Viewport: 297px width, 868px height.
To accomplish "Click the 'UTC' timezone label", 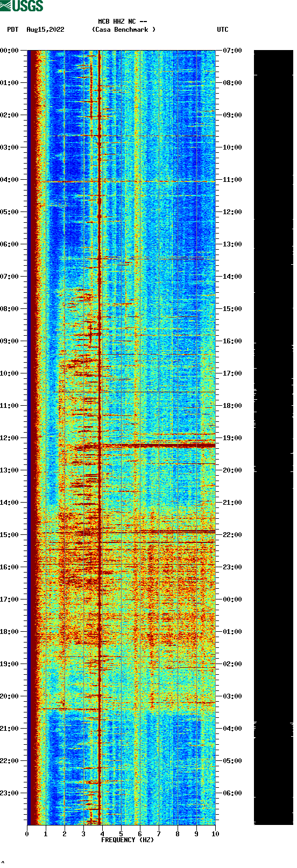I will 223,30.
